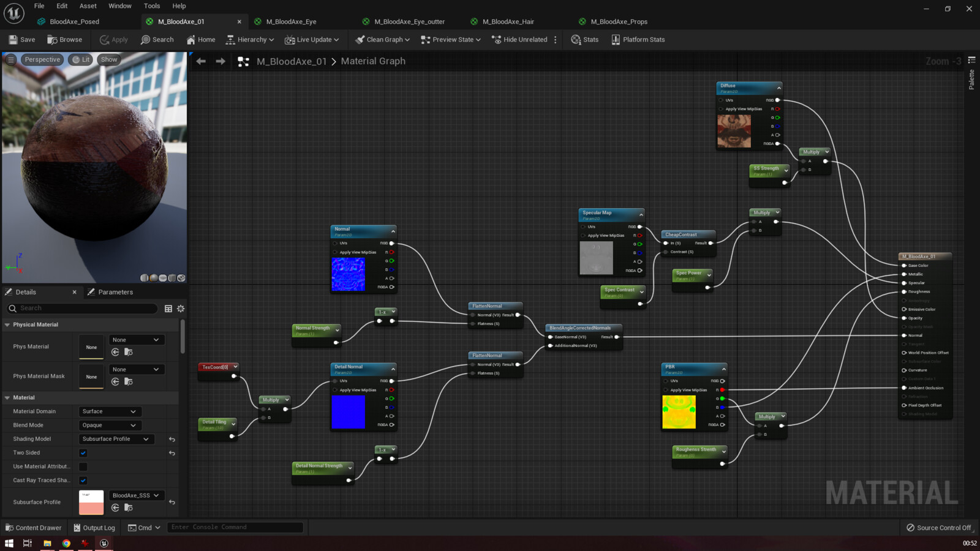Open Blend Mode Opaque dropdown
The width and height of the screenshot is (980, 551).
110,425
